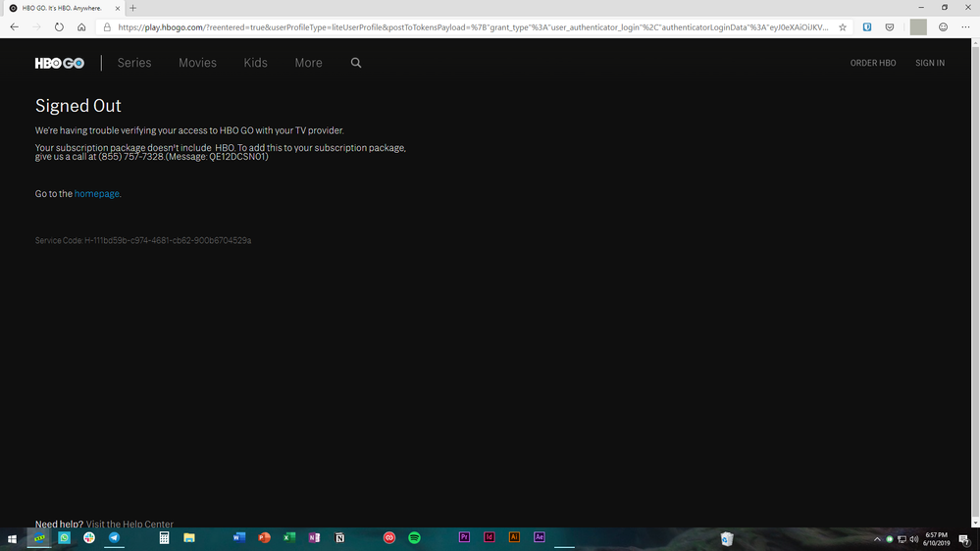Open the Action Center notifications

965,540
